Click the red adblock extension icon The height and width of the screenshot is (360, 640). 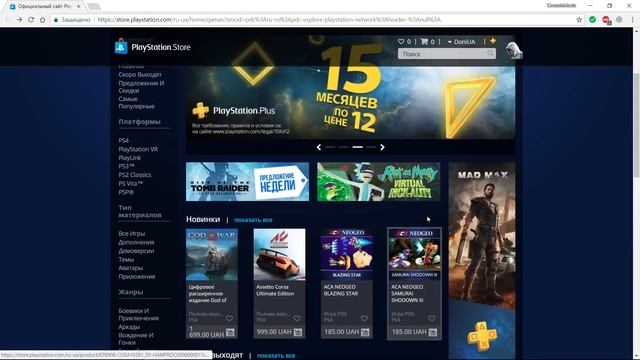click(606, 20)
